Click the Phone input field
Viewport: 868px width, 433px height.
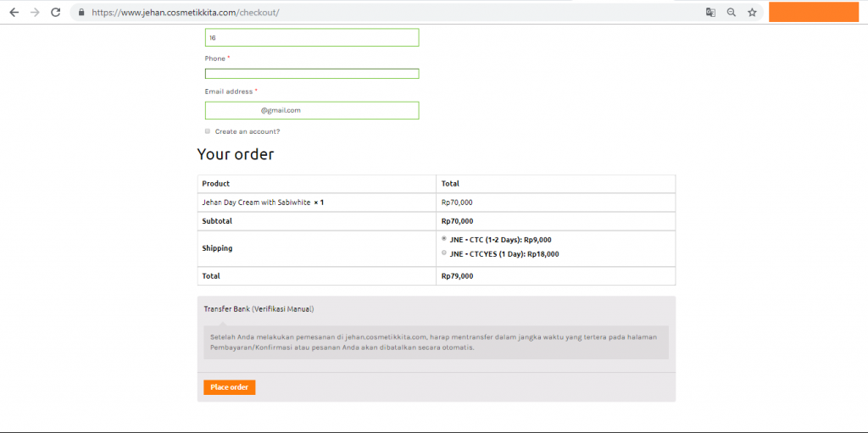(x=312, y=74)
